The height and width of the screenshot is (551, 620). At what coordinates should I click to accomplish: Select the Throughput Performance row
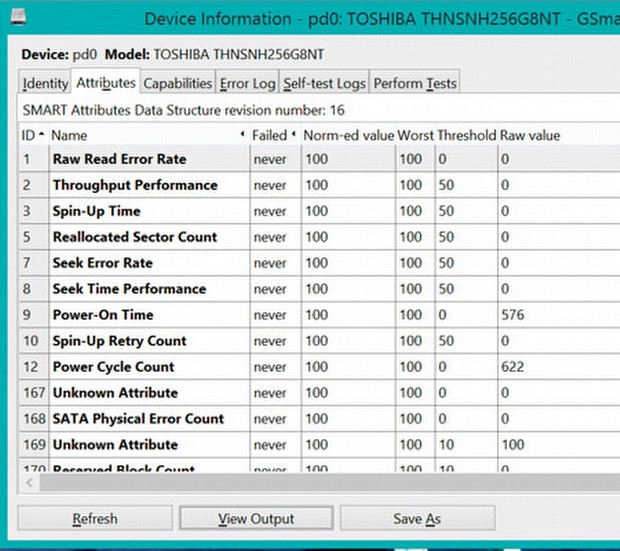(319, 185)
